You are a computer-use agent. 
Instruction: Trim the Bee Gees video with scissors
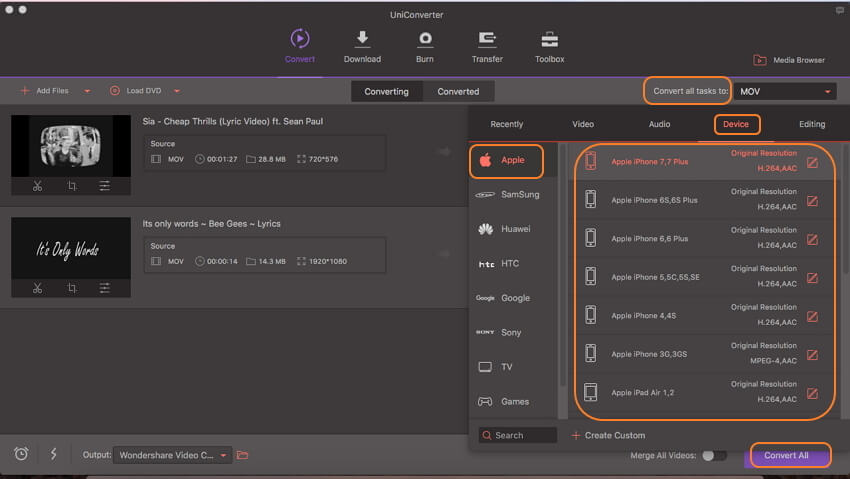[37, 288]
